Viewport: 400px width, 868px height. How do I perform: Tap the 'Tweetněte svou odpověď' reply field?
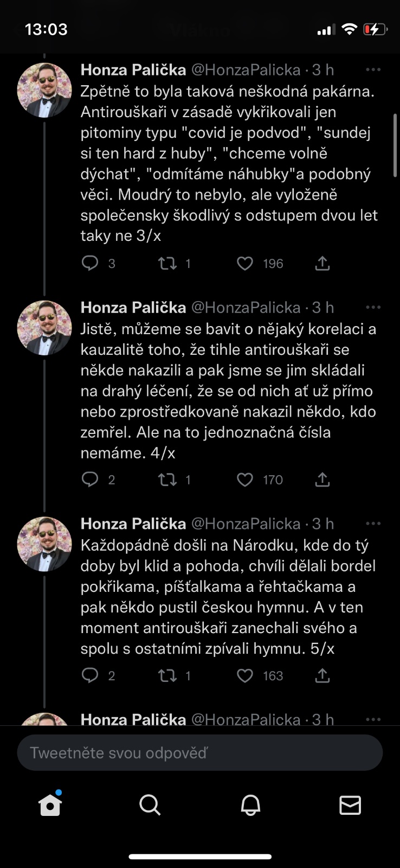(200, 753)
